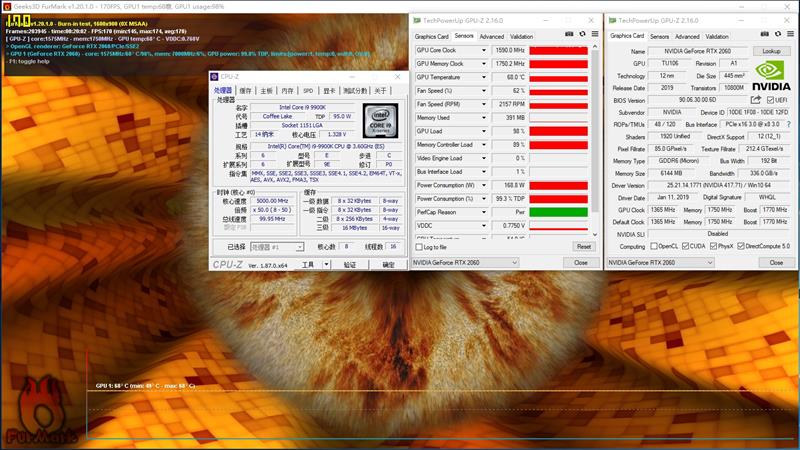Open the Memory Used sensor dropdown

[484, 117]
